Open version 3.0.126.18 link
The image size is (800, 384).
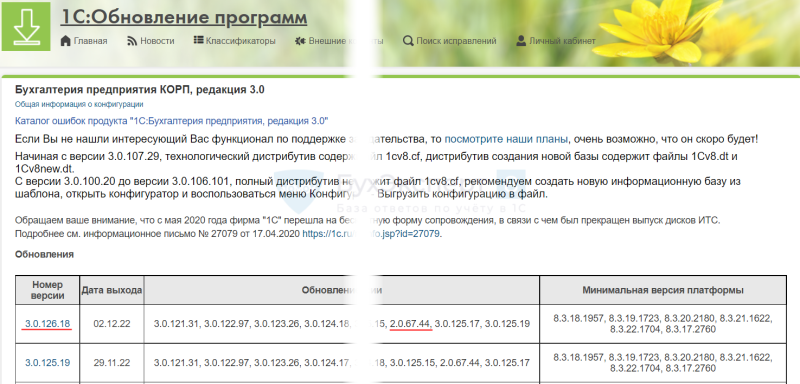pos(47,324)
